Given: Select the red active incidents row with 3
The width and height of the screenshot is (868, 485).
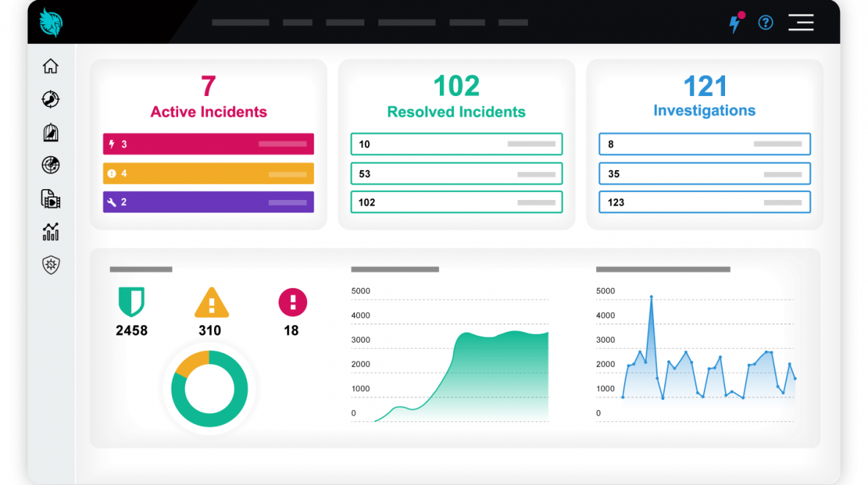Looking at the screenshot, I should [208, 144].
